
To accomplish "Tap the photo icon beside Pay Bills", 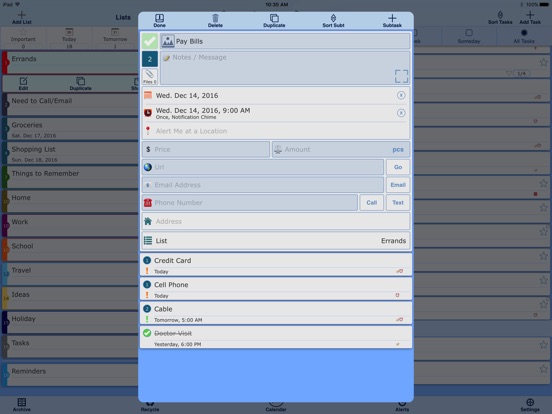I will point(168,41).
